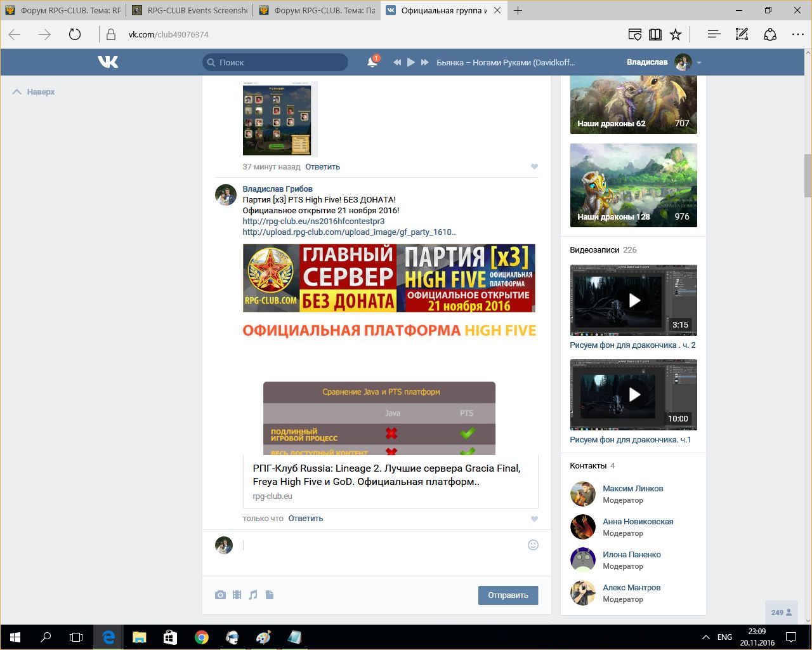
Task: Open the РПГ-Клуб Russia link preview title
Action: click(386, 475)
